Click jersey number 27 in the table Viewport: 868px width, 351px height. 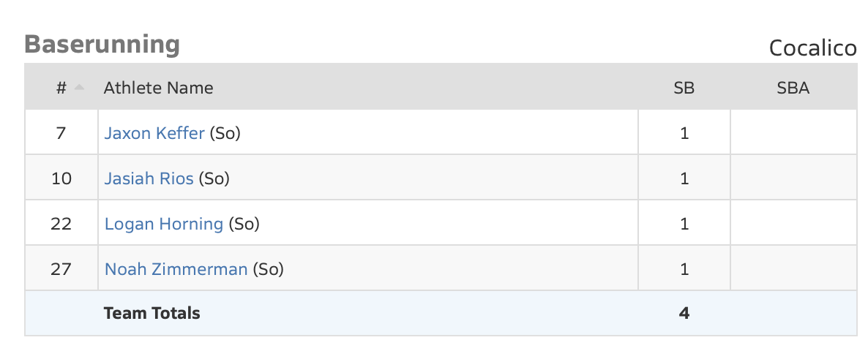pos(61,269)
